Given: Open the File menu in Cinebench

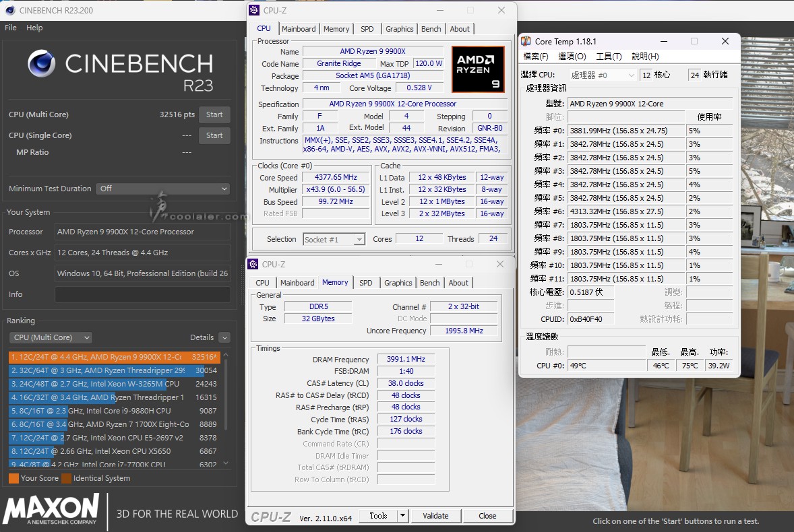Looking at the screenshot, I should coord(11,28).
